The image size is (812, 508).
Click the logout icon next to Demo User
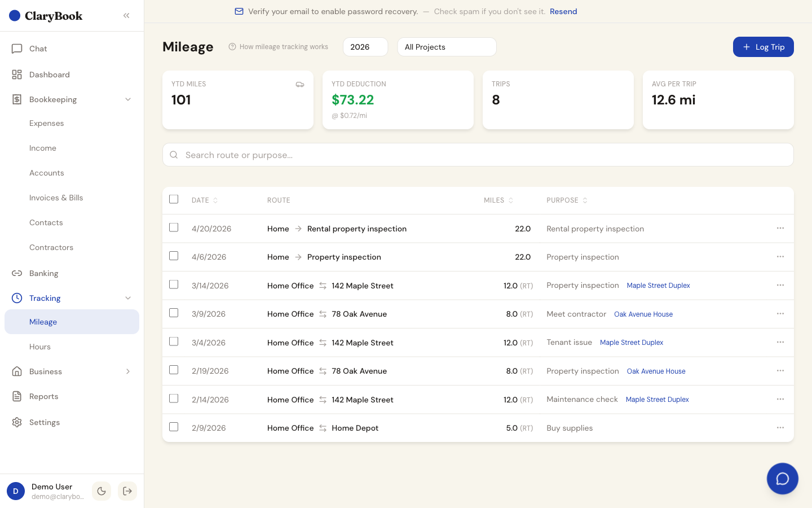point(127,491)
